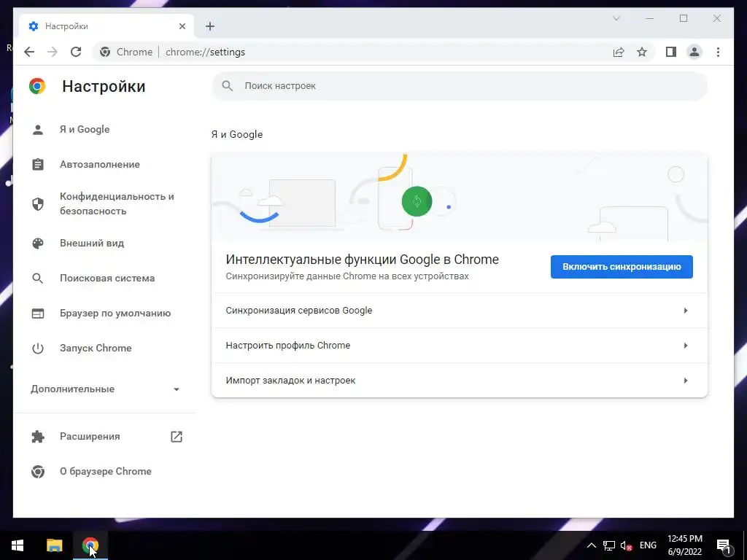Open О браузере Chrome page
The width and height of the screenshot is (747, 560).
tap(105, 472)
